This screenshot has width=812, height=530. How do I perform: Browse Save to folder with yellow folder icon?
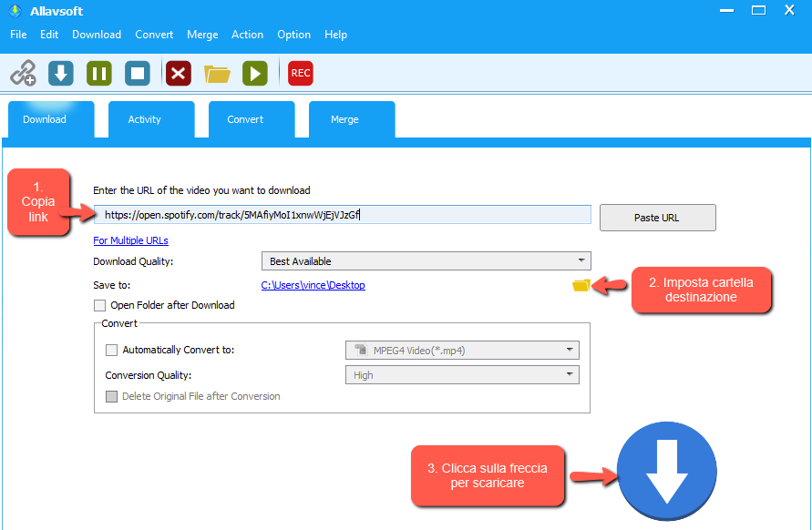pyautogui.click(x=581, y=285)
